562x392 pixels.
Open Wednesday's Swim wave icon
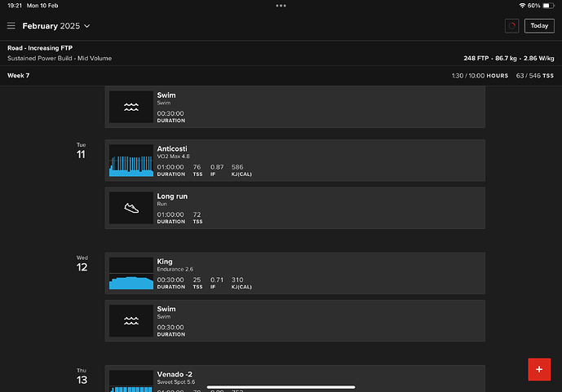click(x=131, y=321)
